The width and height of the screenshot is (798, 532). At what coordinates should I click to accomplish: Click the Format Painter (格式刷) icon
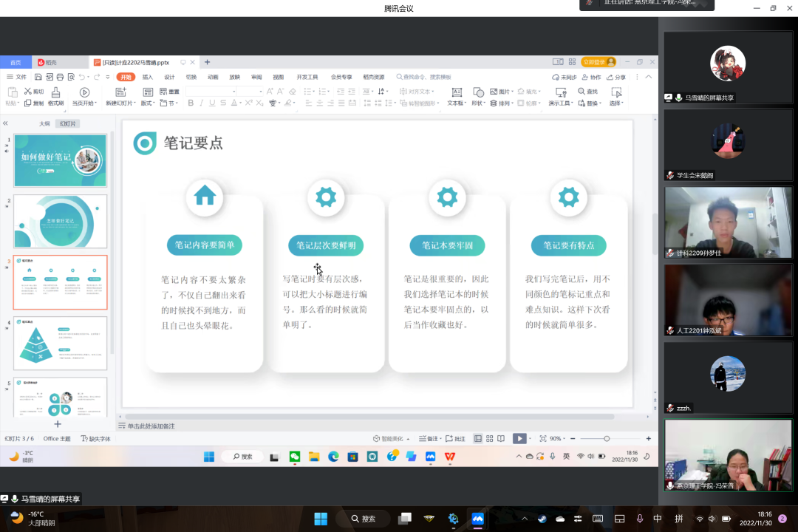click(x=55, y=92)
